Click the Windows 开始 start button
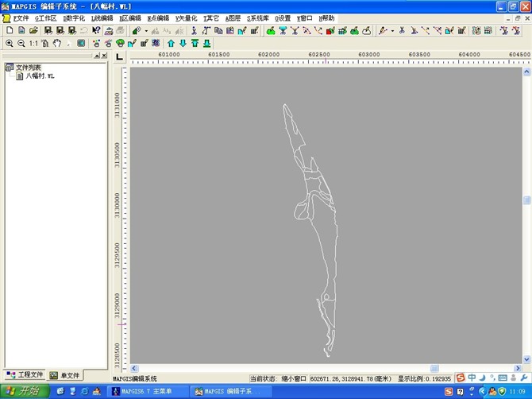This screenshot has width=532, height=399. (21, 391)
